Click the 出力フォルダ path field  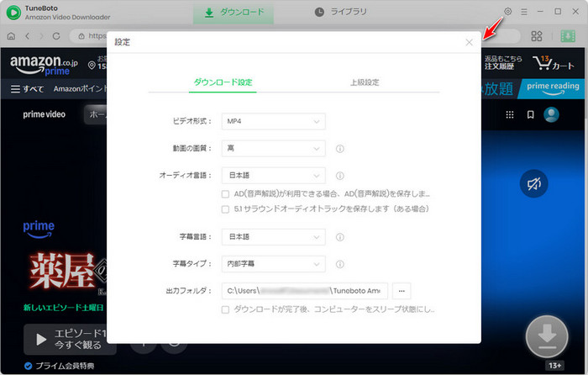tap(304, 291)
